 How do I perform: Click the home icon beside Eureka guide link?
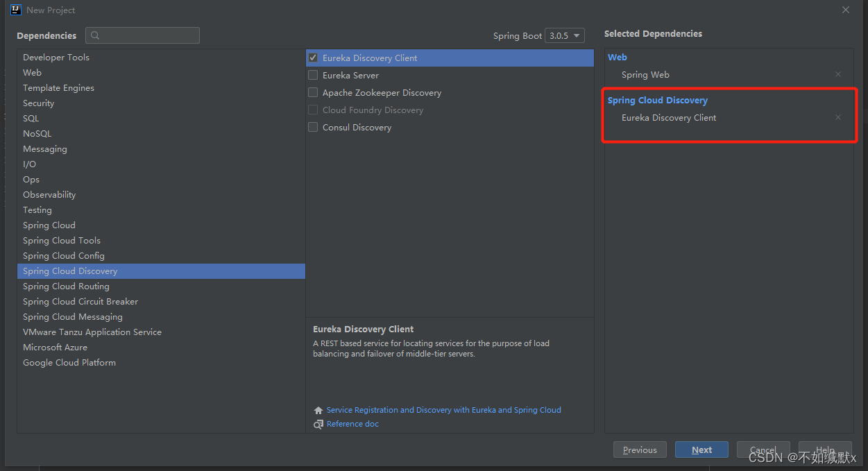(318, 410)
